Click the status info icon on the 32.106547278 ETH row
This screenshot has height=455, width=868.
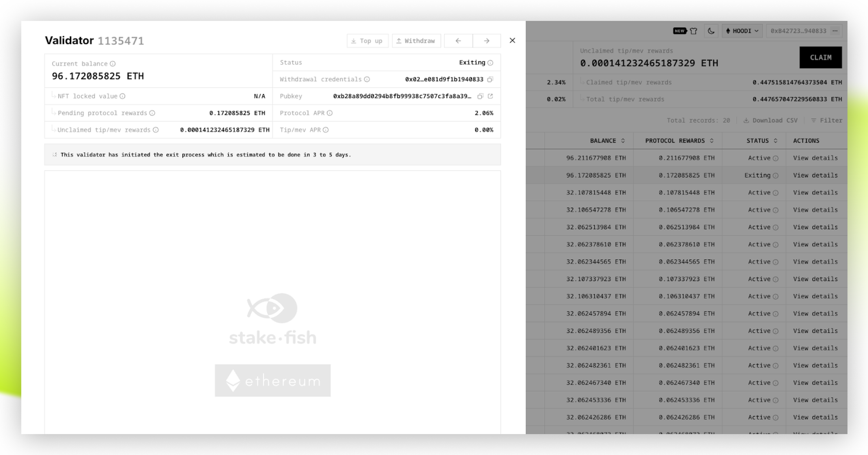pos(776,210)
